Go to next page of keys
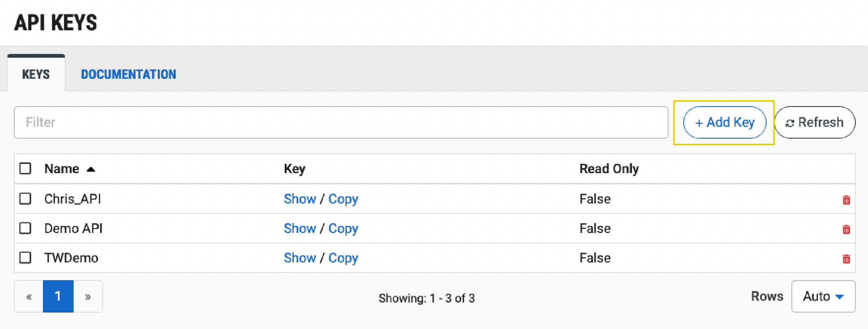The width and height of the screenshot is (868, 329). [x=88, y=297]
